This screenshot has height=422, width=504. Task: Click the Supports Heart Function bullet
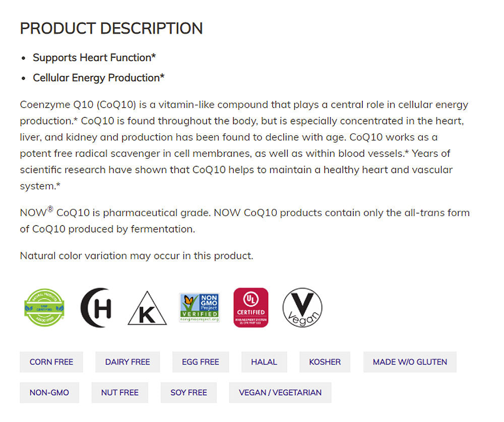[x=94, y=57]
